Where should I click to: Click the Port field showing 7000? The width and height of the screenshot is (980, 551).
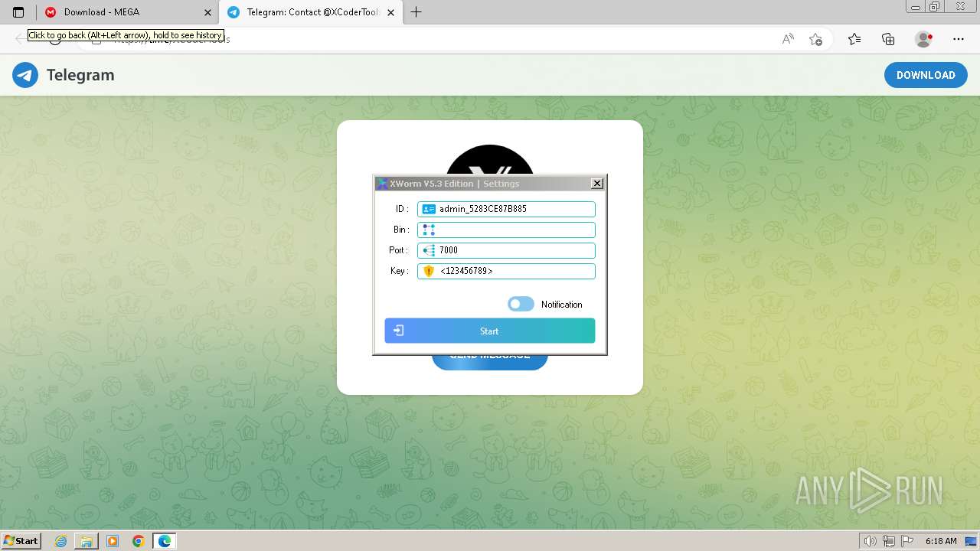[506, 250]
